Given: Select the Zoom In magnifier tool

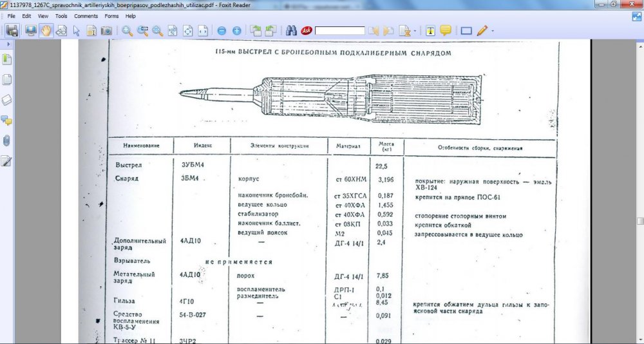Looking at the screenshot, I should (x=128, y=31).
